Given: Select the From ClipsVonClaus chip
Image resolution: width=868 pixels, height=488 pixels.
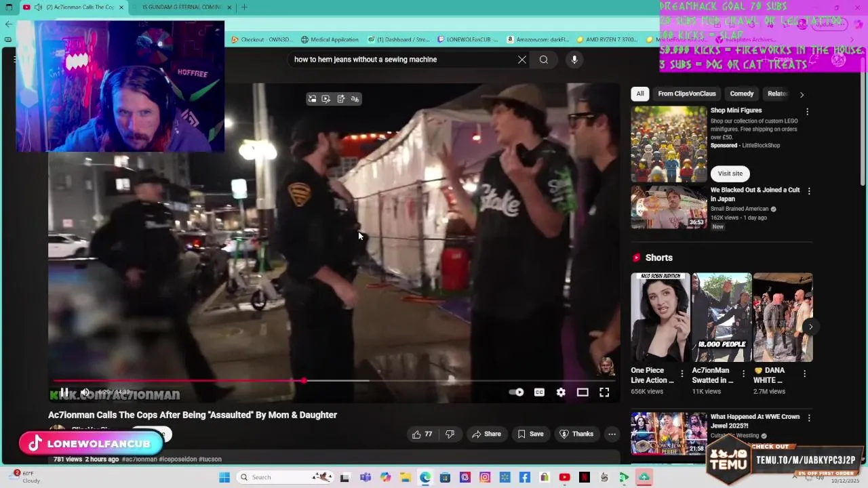Looking at the screenshot, I should (x=687, y=94).
